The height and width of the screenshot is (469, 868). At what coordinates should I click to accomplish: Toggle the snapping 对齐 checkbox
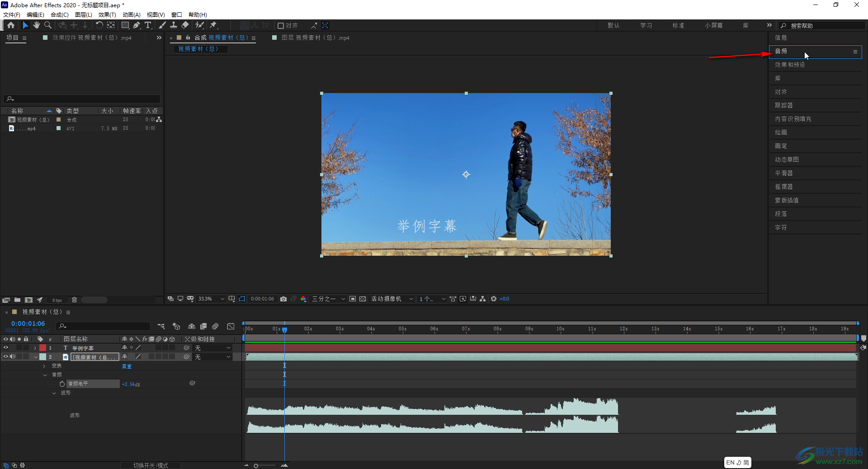tap(280, 26)
